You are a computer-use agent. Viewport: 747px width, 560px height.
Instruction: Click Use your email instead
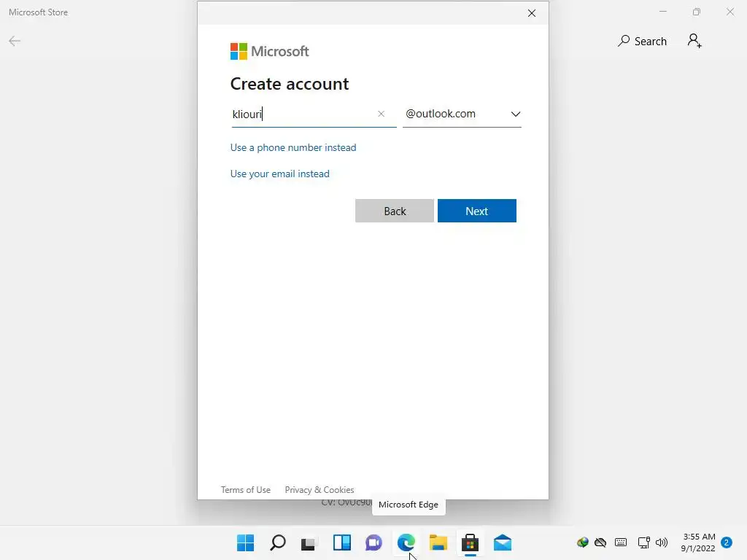[x=279, y=174]
